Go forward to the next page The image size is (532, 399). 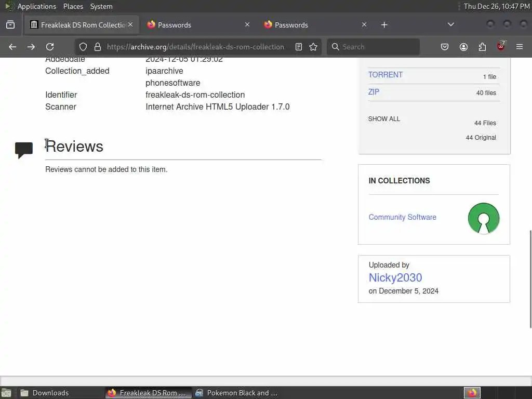31,47
